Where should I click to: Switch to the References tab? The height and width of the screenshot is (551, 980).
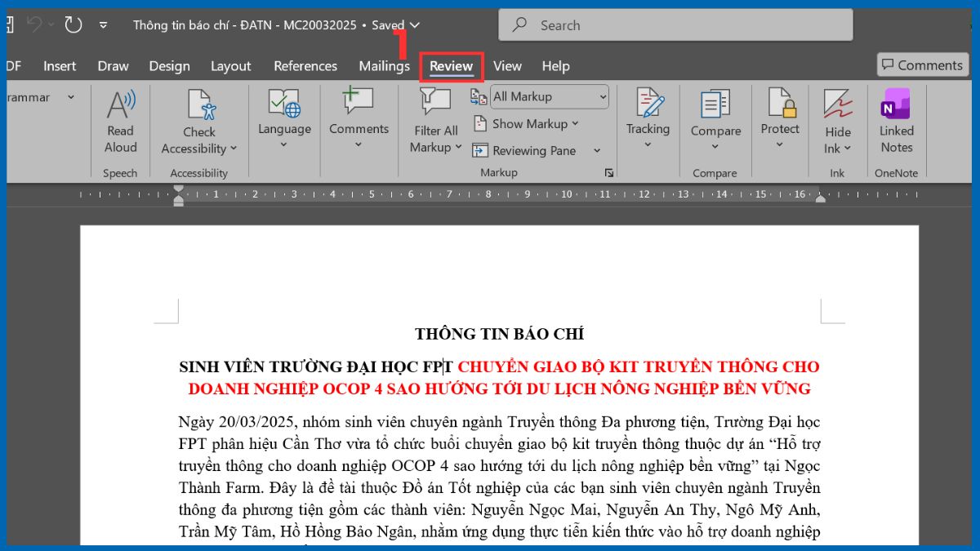pyautogui.click(x=305, y=66)
